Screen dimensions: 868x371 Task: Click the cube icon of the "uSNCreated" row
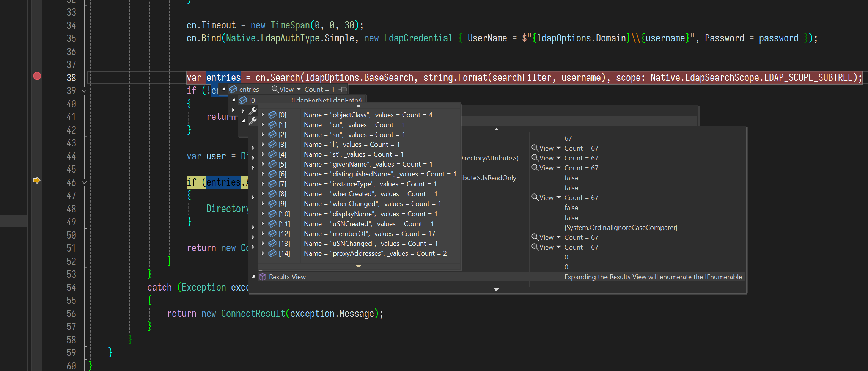(272, 223)
